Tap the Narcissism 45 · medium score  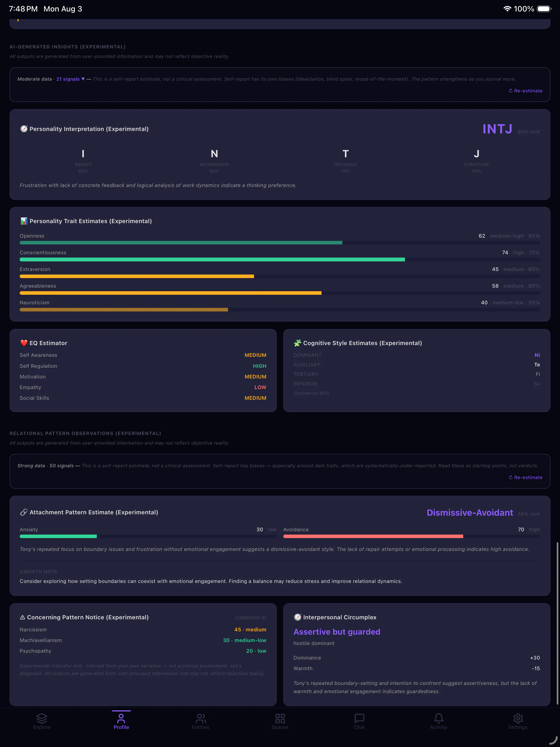coord(250,629)
